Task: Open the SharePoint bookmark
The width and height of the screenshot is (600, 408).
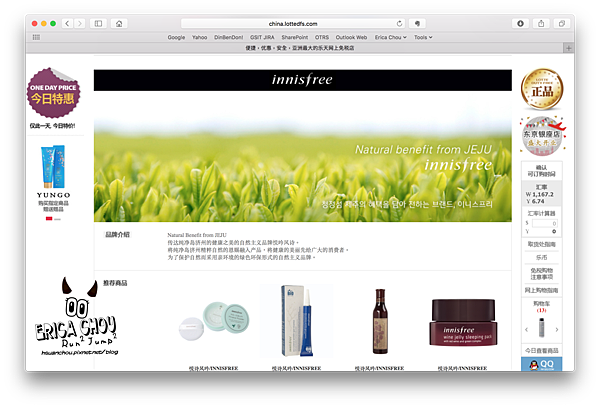Action: pyautogui.click(x=295, y=37)
